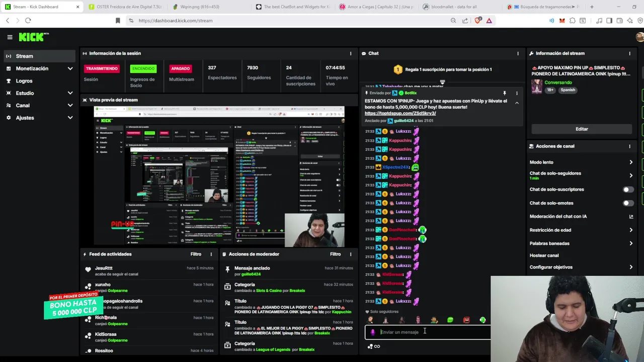Click the Spanish language tag
644x362 pixels.
[x=568, y=90]
